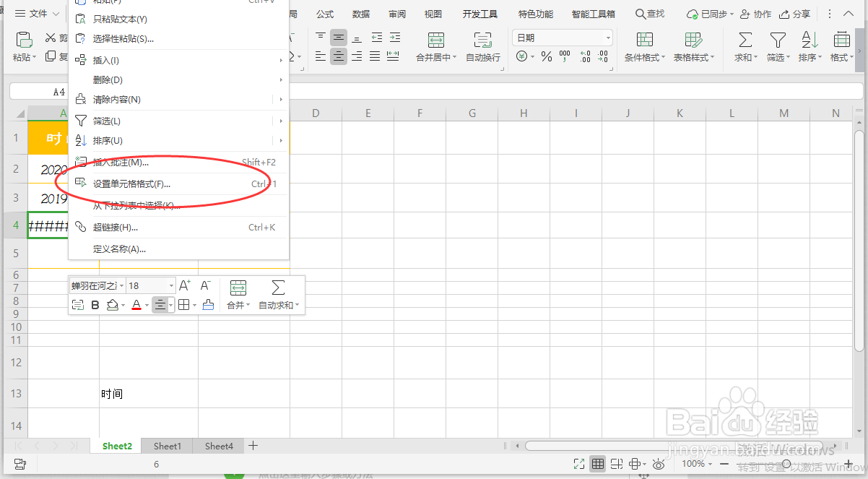This screenshot has height=479, width=868.
Task: Open borders dropdown arrow in mini toolbar
Action: 194,306
